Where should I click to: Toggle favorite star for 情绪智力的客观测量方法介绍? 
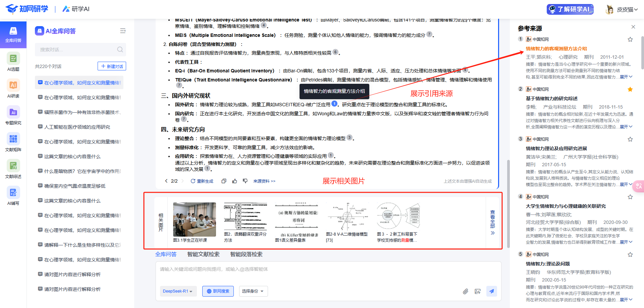tap(630, 40)
